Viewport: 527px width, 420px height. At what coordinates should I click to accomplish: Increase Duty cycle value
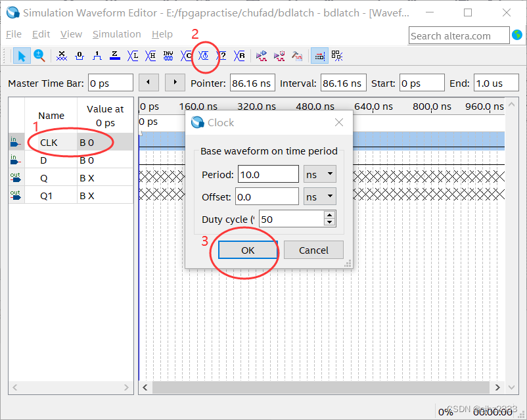(330, 215)
